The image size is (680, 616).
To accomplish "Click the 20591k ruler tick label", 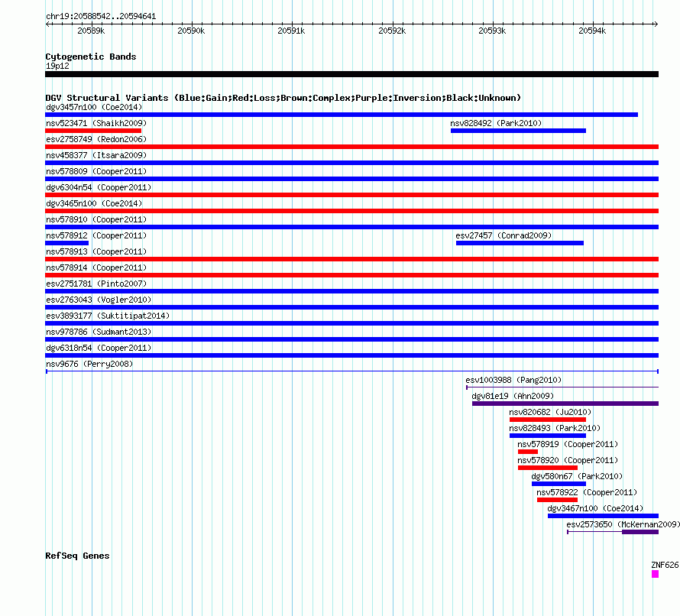I will pos(291,31).
